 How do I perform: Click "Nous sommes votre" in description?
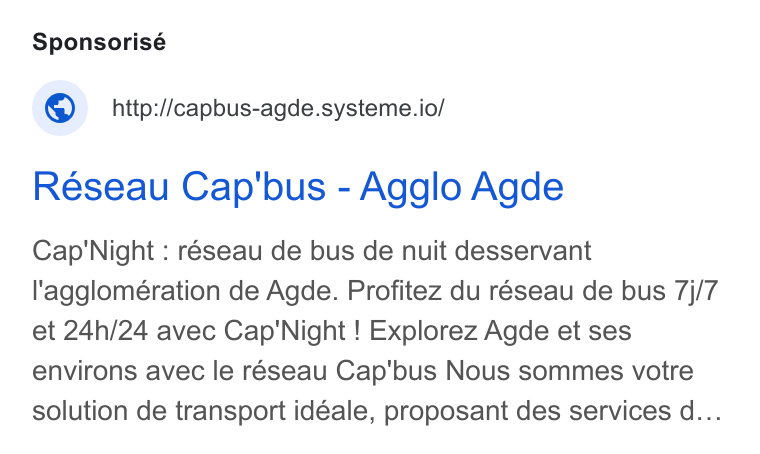click(569, 372)
